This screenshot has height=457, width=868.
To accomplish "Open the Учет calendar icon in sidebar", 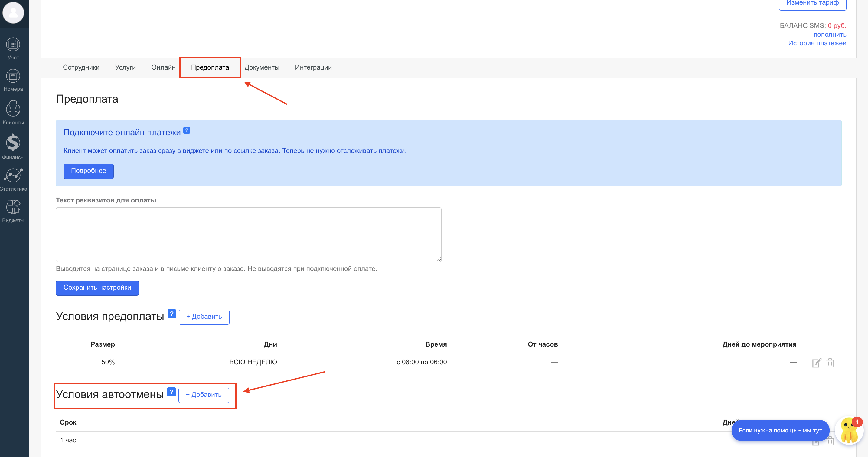I will (13, 45).
